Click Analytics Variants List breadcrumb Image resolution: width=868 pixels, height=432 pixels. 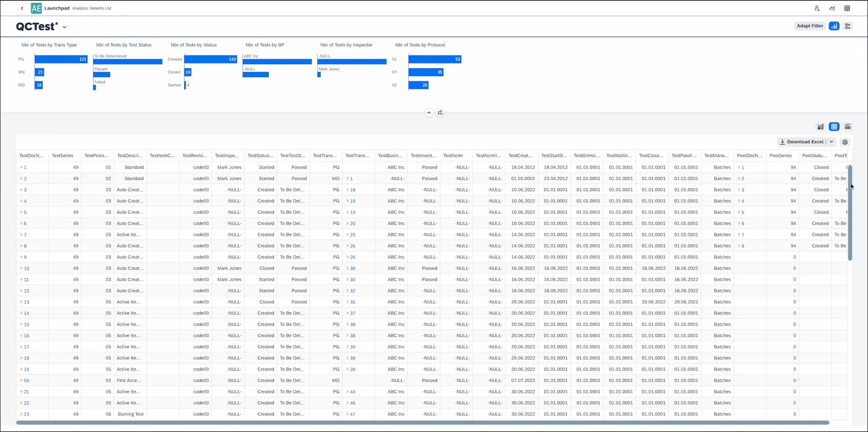coord(92,8)
